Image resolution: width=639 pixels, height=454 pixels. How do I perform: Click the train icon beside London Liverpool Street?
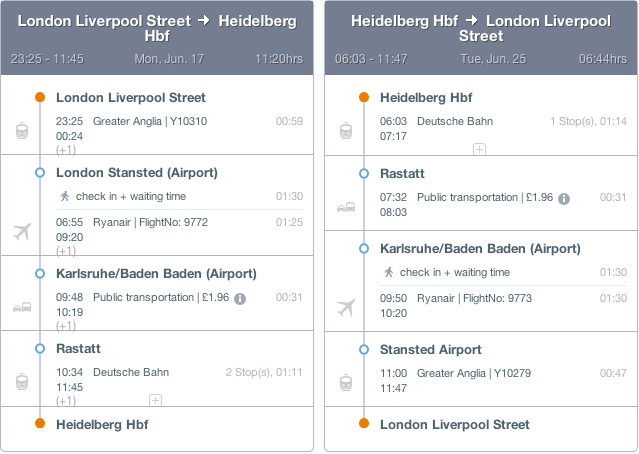[x=21, y=132]
